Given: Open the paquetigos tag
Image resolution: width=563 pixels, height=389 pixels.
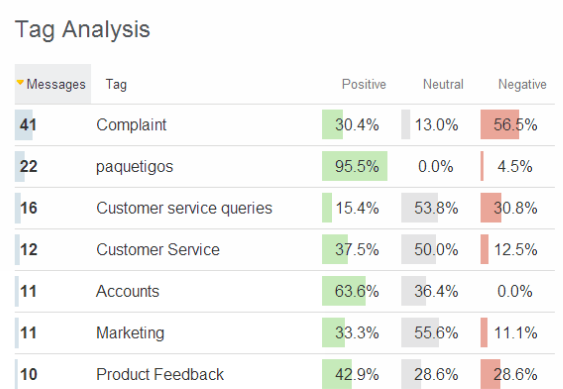Looking at the screenshot, I should (x=134, y=166).
